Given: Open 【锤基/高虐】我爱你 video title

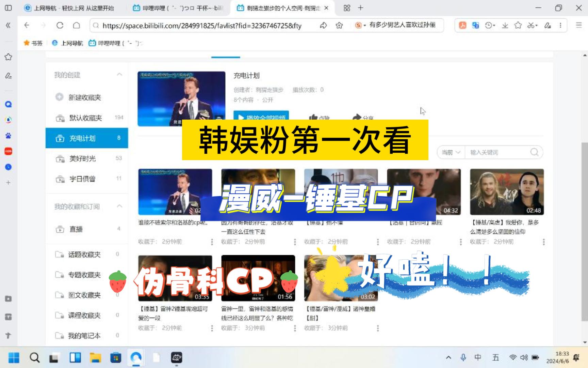Looking at the screenshot, I should pos(505,227).
